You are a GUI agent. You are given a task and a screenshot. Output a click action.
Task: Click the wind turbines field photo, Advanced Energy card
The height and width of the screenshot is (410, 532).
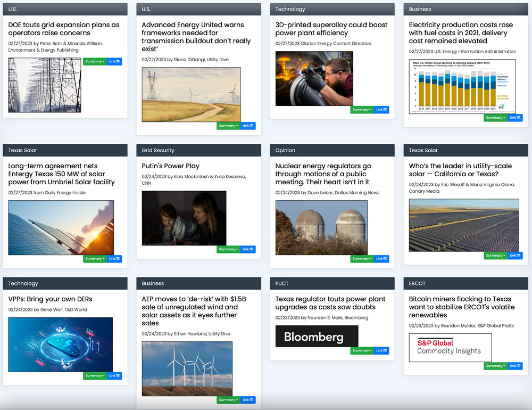[191, 94]
